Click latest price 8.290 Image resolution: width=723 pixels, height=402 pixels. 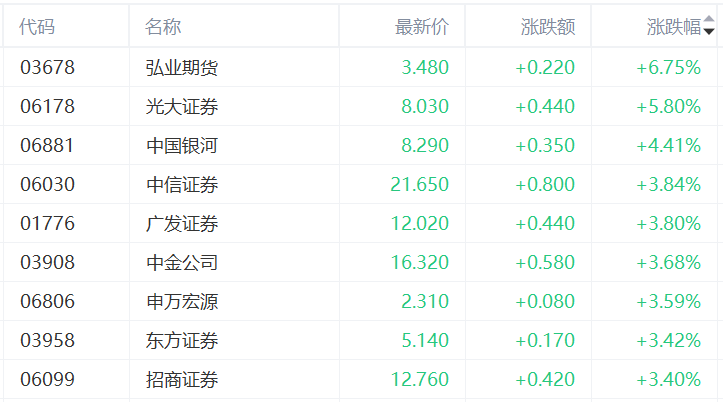point(425,145)
